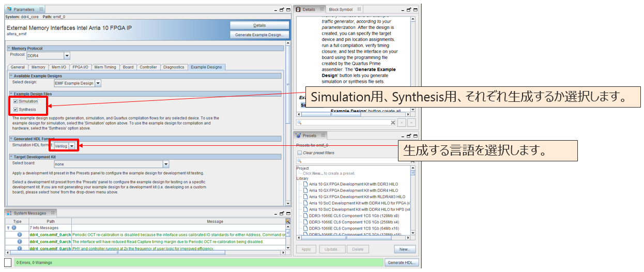
Task: Collapse the Example Design Files section
Action: click(10, 94)
